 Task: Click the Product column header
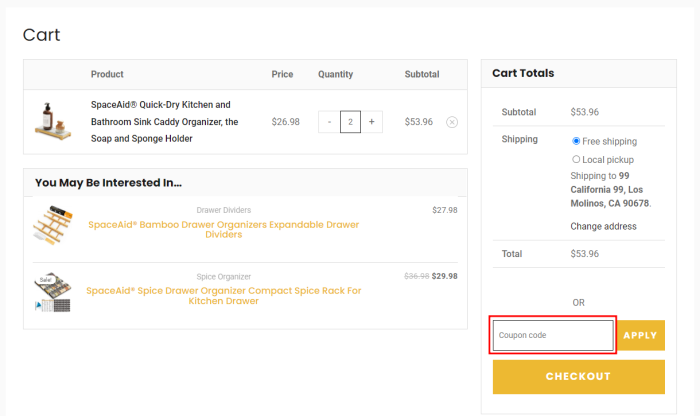click(107, 74)
